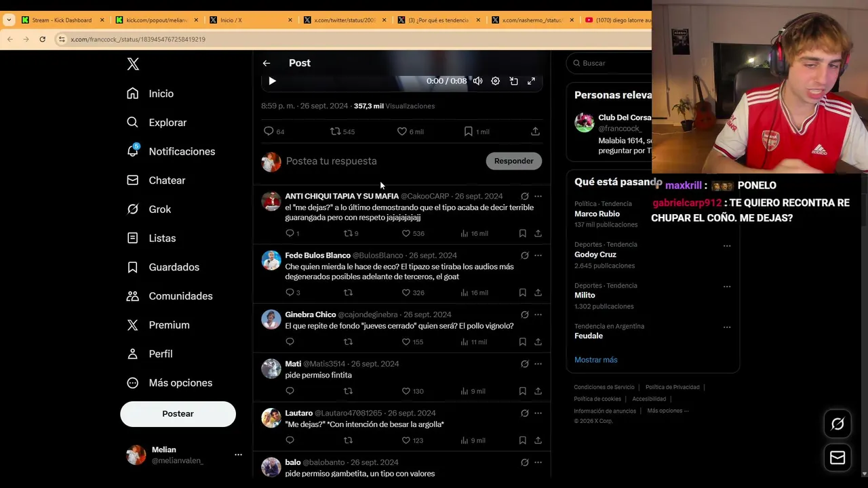Viewport: 868px width, 488px height.
Task: Bookmark Mati's reply
Action: click(522, 391)
